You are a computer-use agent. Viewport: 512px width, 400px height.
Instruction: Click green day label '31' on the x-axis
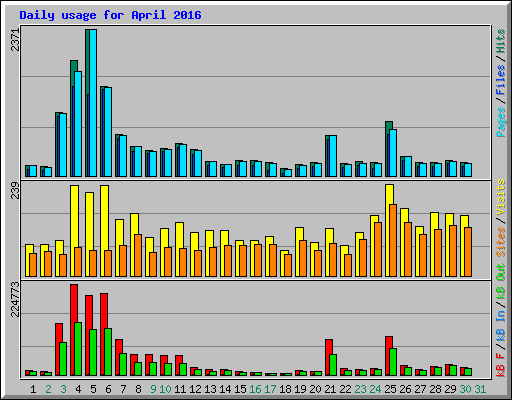[x=480, y=389]
